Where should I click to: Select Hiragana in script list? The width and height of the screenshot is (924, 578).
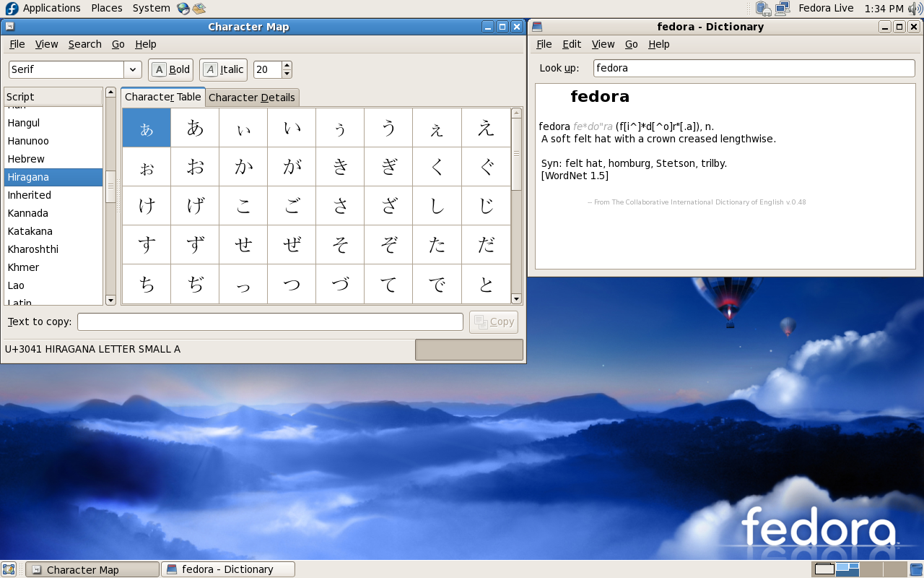click(53, 177)
